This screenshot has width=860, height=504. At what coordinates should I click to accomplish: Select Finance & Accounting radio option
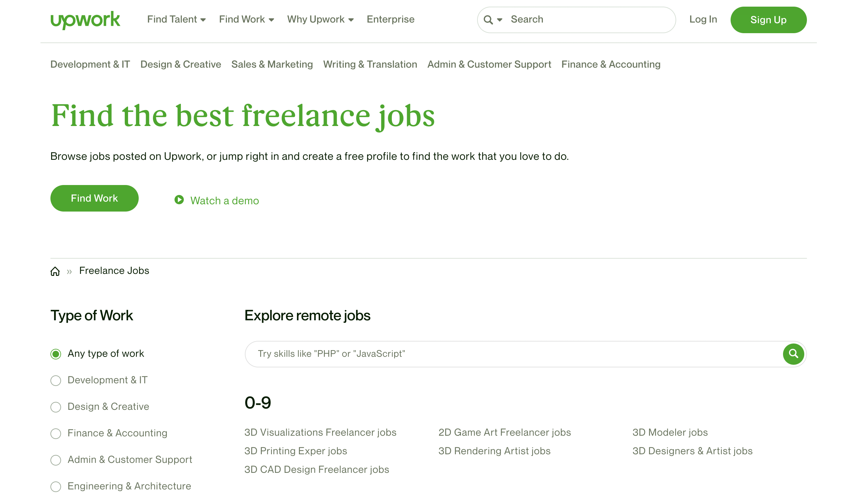[56, 434]
